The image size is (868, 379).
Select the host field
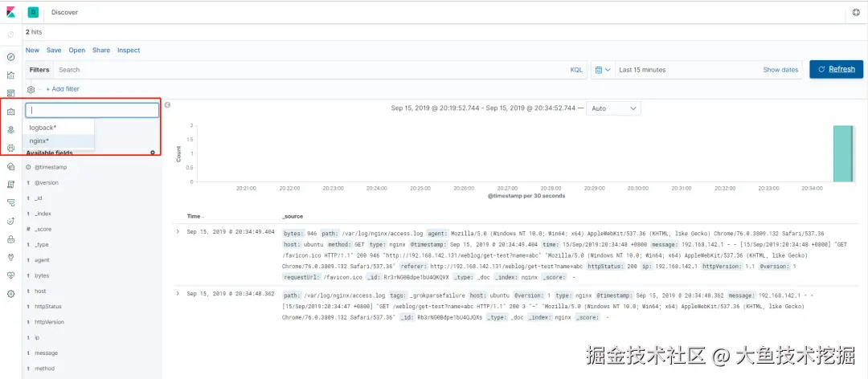tap(40, 291)
